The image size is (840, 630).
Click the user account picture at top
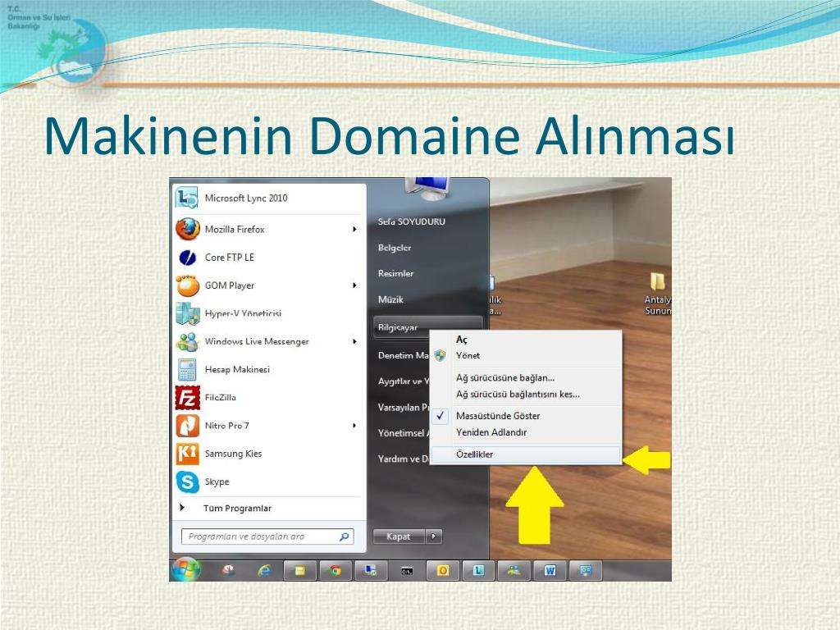coord(427,189)
